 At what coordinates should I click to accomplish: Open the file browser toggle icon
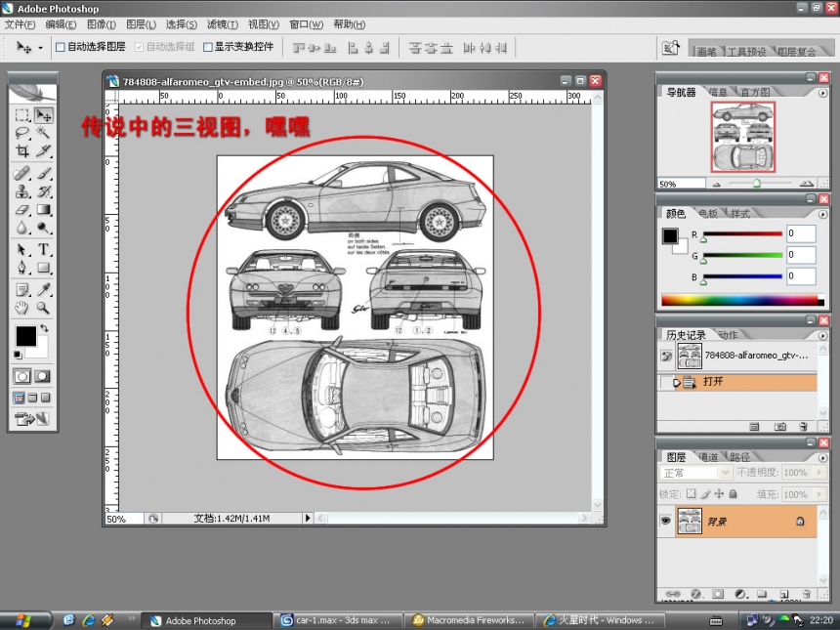tap(671, 48)
